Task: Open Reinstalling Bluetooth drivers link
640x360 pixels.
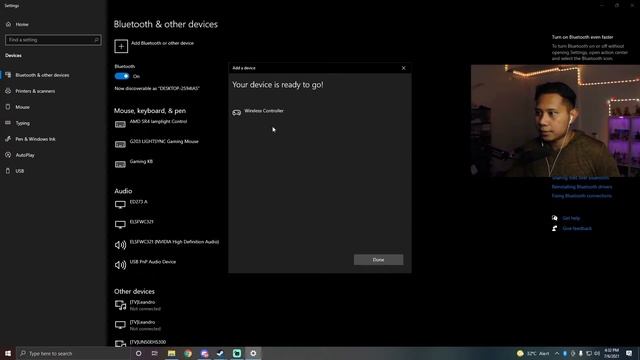Action: 582,187
